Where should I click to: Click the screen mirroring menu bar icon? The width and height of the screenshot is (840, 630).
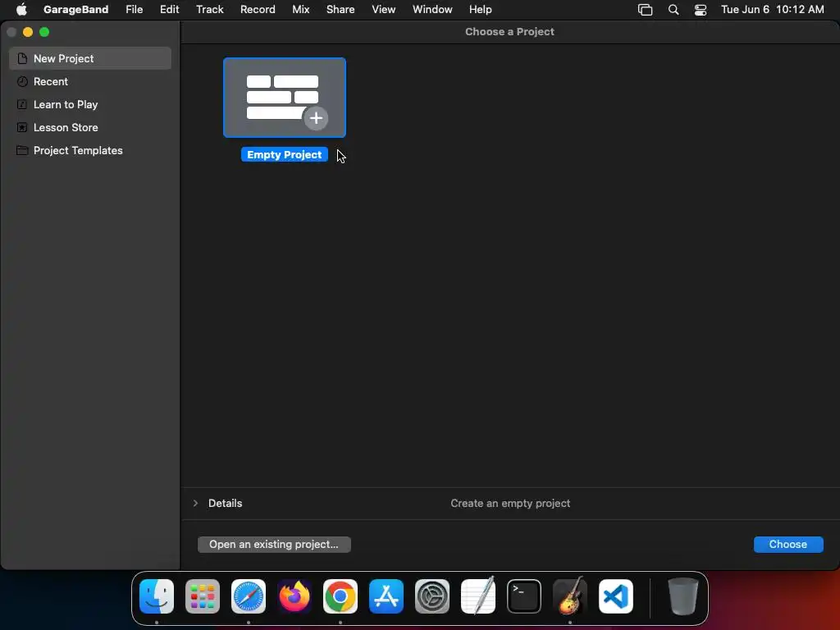(x=645, y=10)
